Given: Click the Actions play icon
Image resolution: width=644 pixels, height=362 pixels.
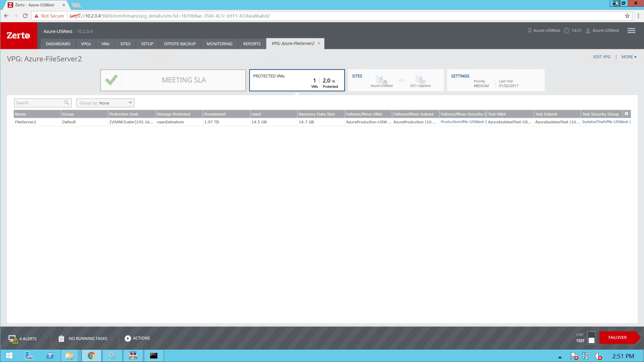Looking at the screenshot, I should (x=128, y=338).
